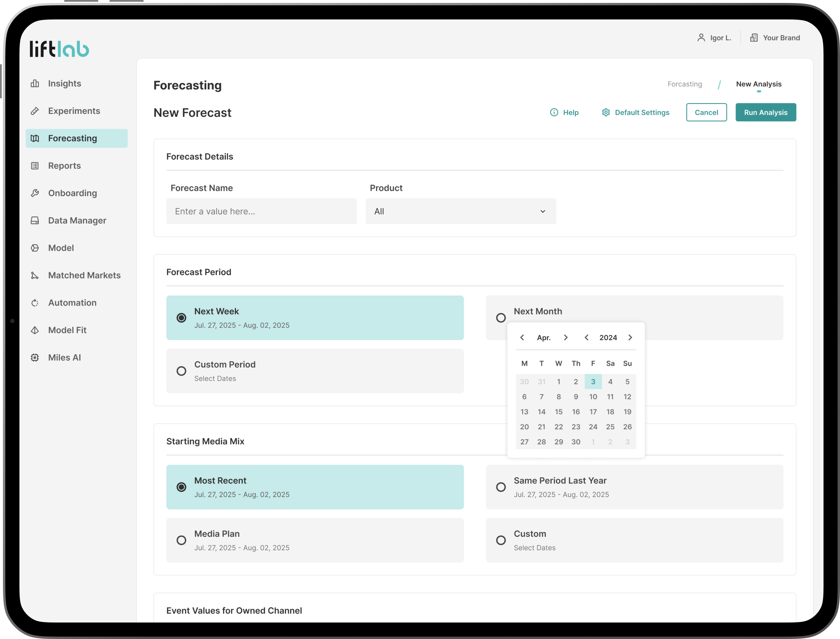The height and width of the screenshot is (639, 840).
Task: Go to next month in calendar
Action: pos(566,337)
